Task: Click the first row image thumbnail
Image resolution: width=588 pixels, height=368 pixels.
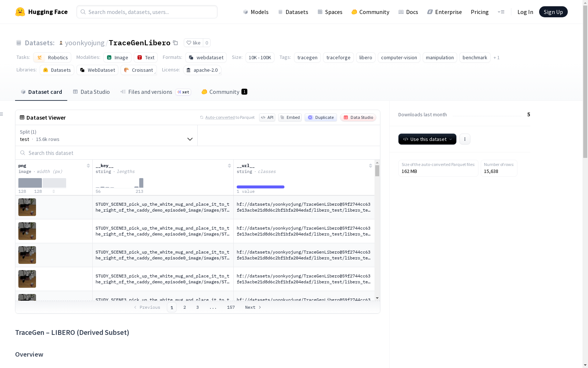Action: (27, 207)
